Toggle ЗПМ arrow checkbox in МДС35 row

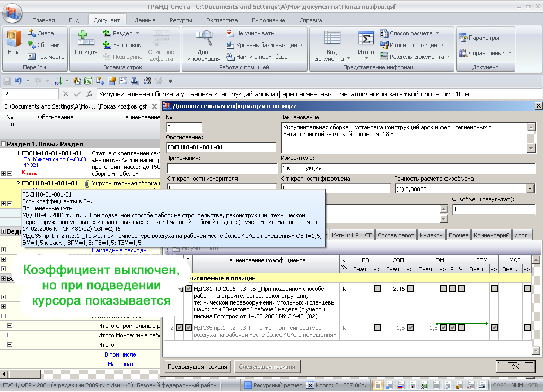pos(494,328)
